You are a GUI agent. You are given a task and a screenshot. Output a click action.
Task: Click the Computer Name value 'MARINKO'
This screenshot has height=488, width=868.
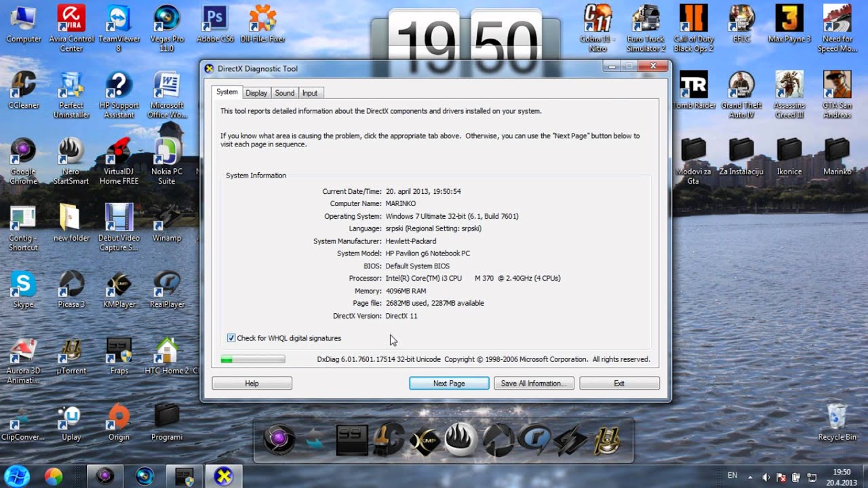(x=401, y=203)
